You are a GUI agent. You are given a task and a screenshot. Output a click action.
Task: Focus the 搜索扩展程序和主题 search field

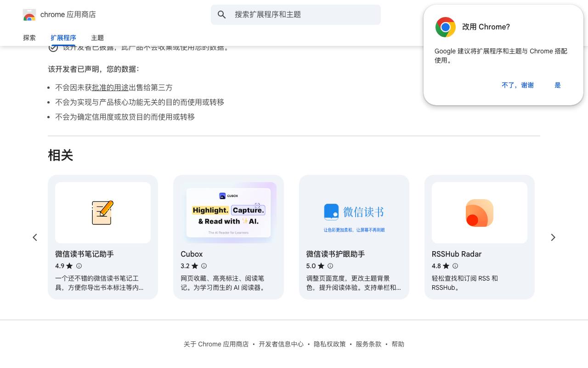click(x=296, y=15)
